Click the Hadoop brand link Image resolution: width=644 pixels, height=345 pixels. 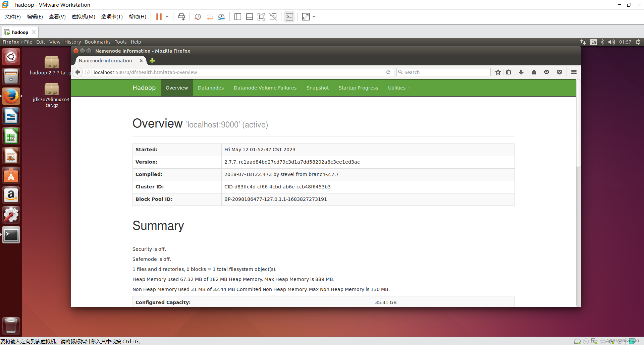144,88
